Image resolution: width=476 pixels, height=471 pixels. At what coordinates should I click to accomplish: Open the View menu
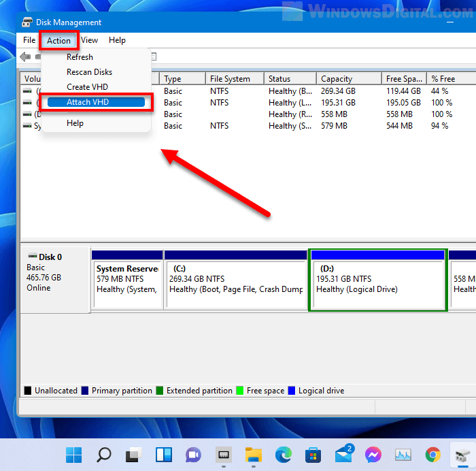pyautogui.click(x=89, y=40)
